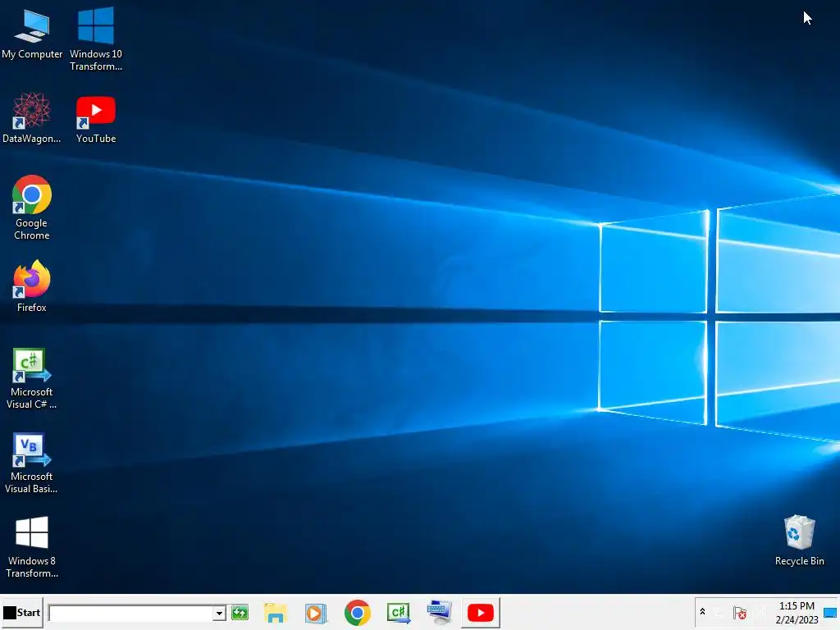Open File Explorer from the taskbar

click(x=276, y=613)
